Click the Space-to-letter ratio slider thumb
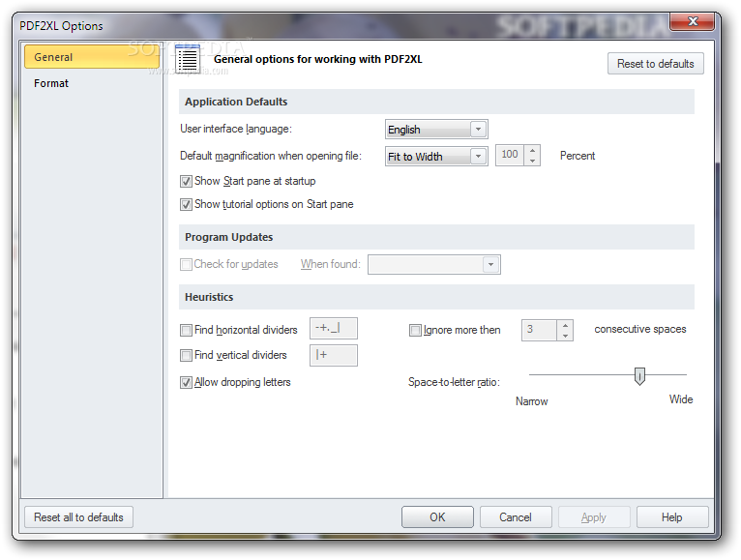This screenshot has width=741, height=560. pyautogui.click(x=639, y=376)
